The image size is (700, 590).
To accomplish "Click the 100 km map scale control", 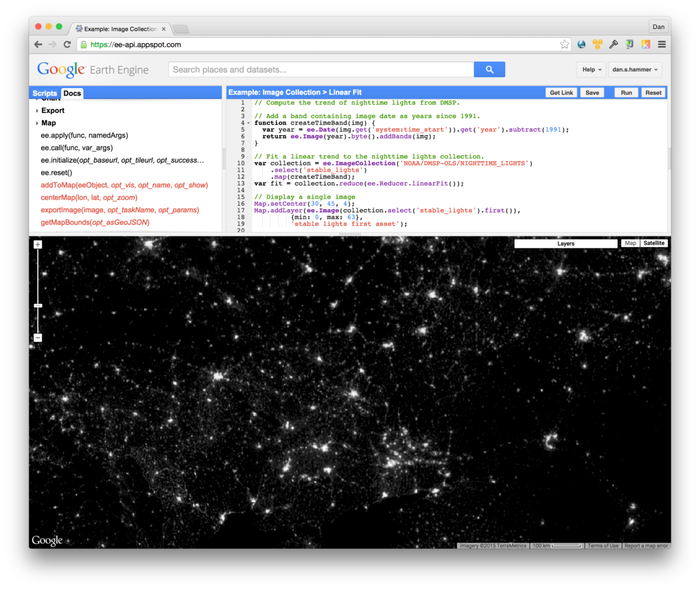I will click(x=556, y=546).
